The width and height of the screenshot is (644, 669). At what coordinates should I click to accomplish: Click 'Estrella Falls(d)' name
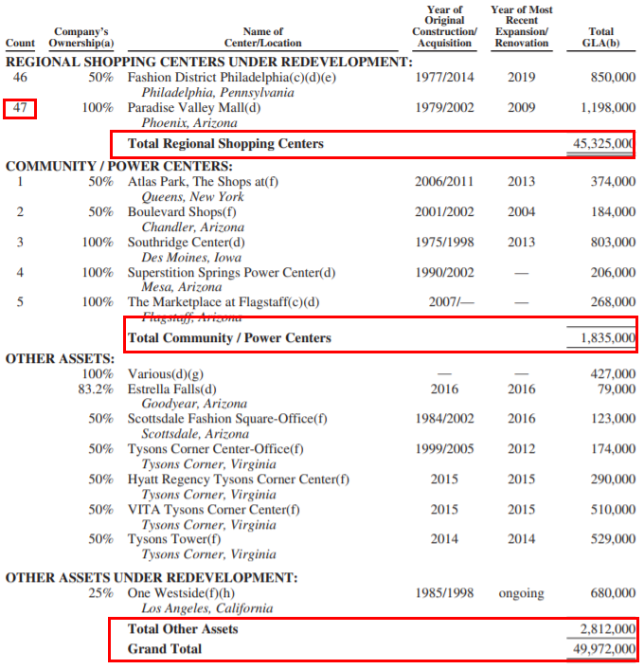point(171,389)
